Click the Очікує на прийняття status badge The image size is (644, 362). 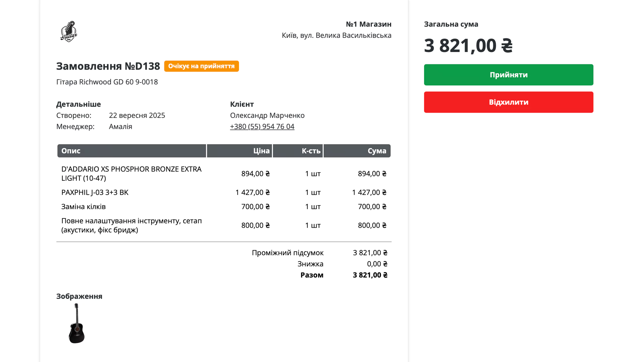(x=201, y=66)
